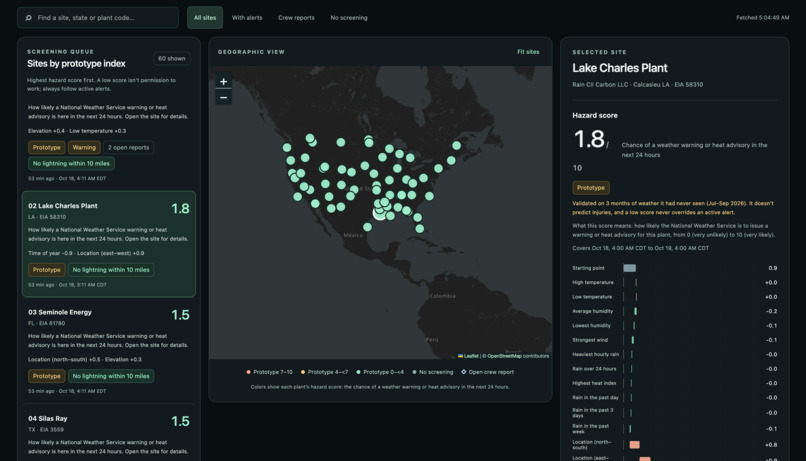Click the search magnifier icon
Viewport: 806px width, 461px height.
click(28, 18)
